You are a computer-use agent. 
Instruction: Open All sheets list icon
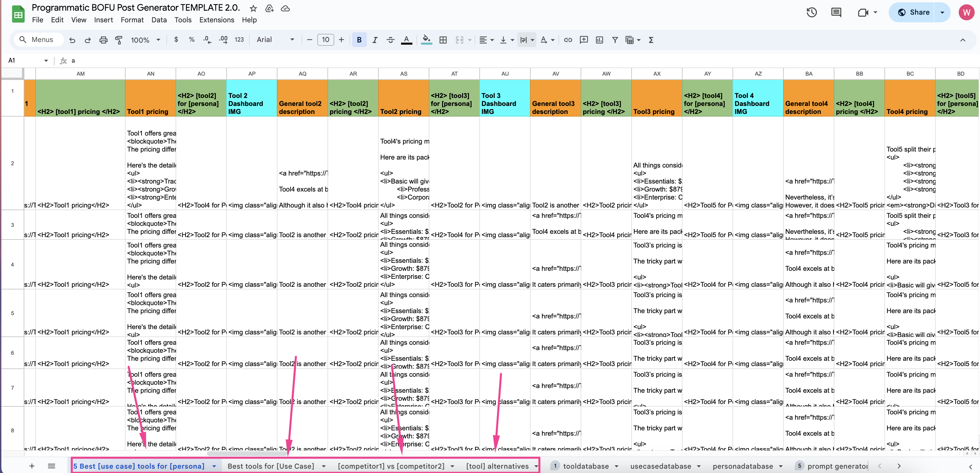click(52, 466)
